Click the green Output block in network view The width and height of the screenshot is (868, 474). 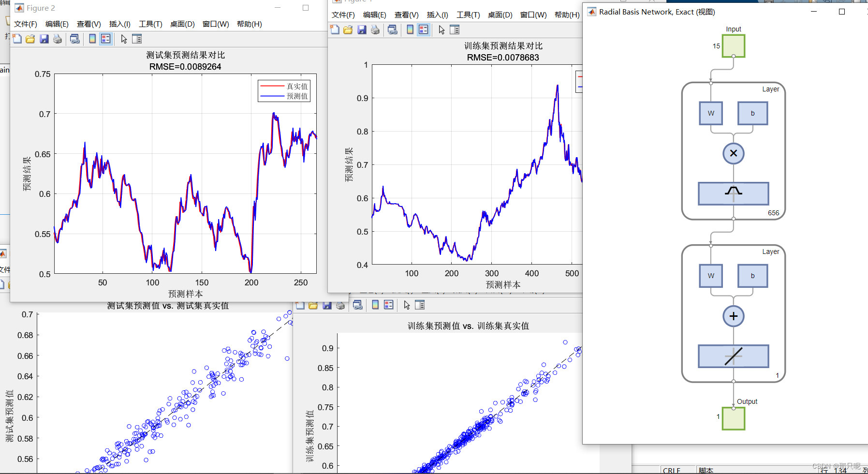tap(734, 418)
